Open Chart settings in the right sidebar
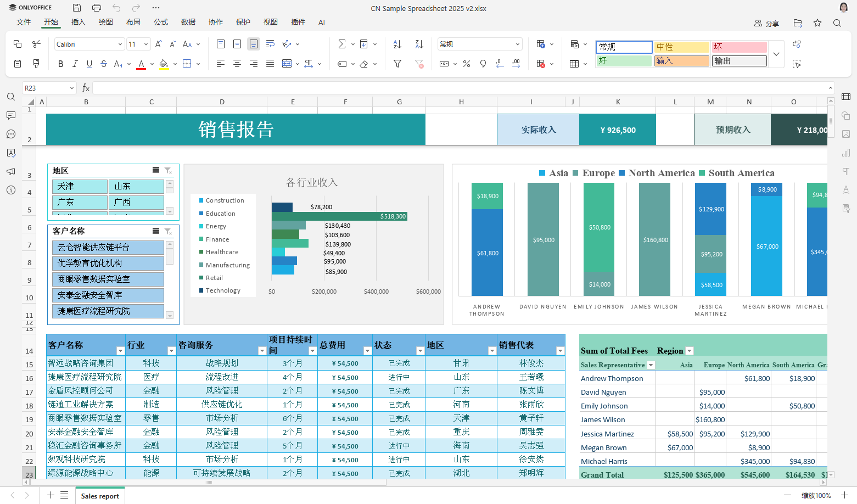Screen dimensions: 857x504 [x=846, y=153]
